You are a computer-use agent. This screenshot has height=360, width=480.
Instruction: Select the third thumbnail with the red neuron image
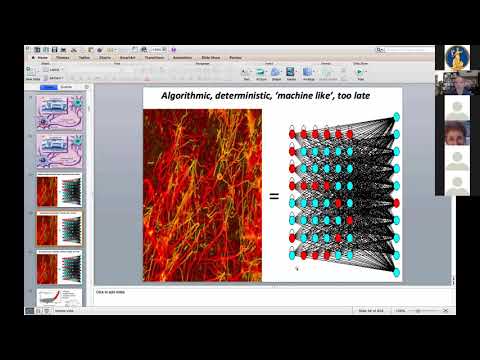click(x=59, y=190)
